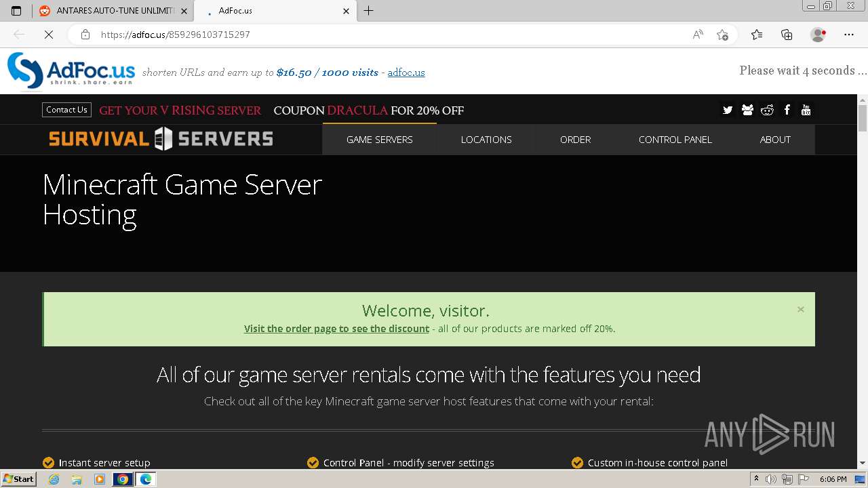Click the Survival Servers logo
The height and width of the screenshot is (488, 868).
click(x=161, y=139)
